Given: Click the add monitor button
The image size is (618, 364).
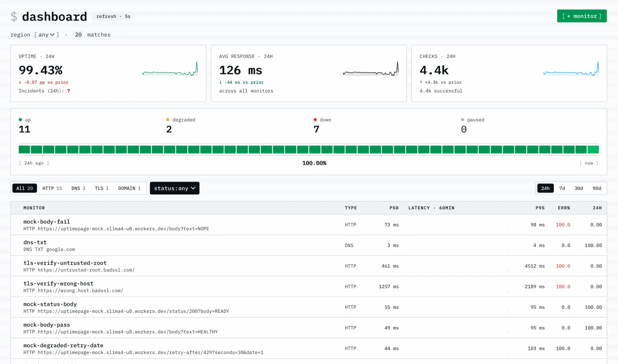Looking at the screenshot, I should point(582,16).
